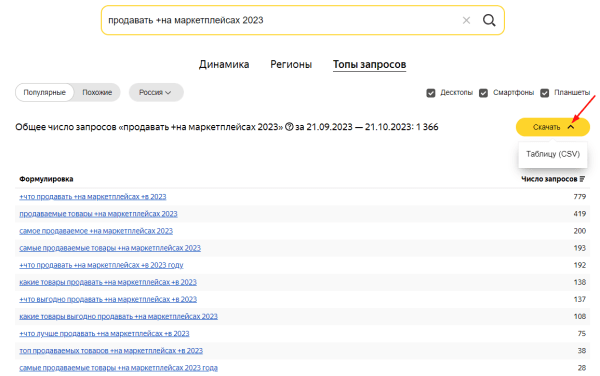Select the Популярные toggle option
This screenshot has height=376, width=600.
click(x=44, y=93)
